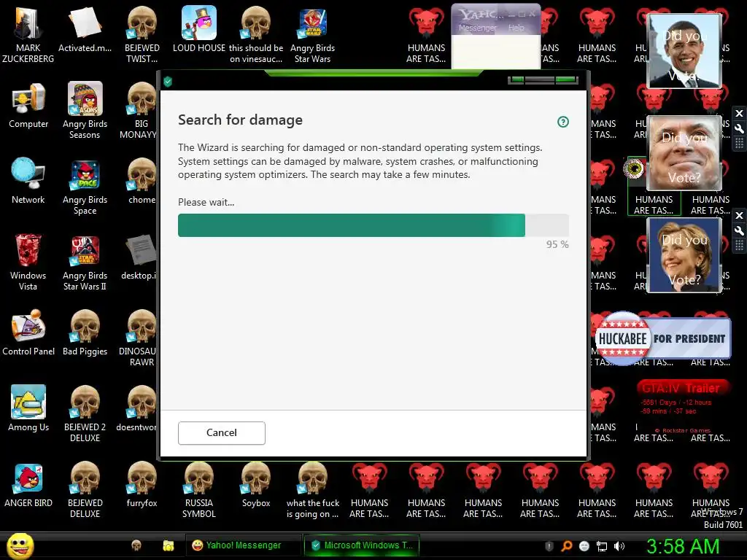Open the Soybox skull icon
Image resolution: width=747 pixels, height=560 pixels.
click(256, 485)
